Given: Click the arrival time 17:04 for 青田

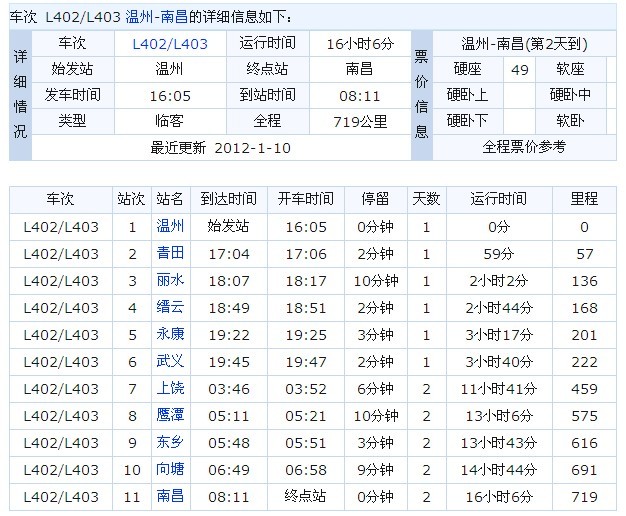Looking at the screenshot, I should click(229, 254).
